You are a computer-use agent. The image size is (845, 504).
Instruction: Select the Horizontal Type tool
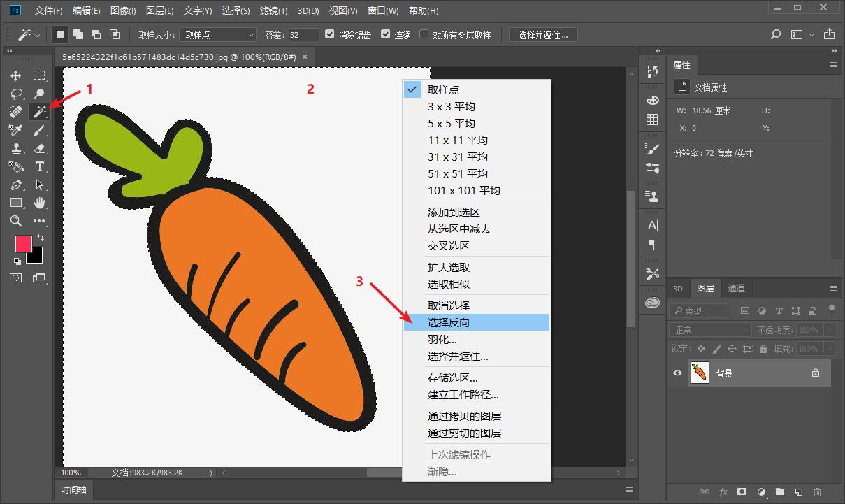pyautogui.click(x=40, y=166)
